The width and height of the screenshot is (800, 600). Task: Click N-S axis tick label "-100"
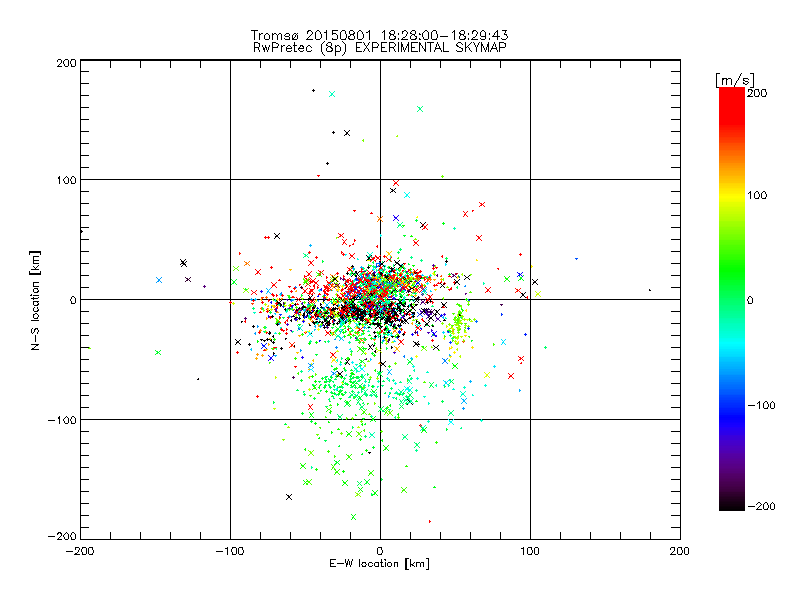62,420
